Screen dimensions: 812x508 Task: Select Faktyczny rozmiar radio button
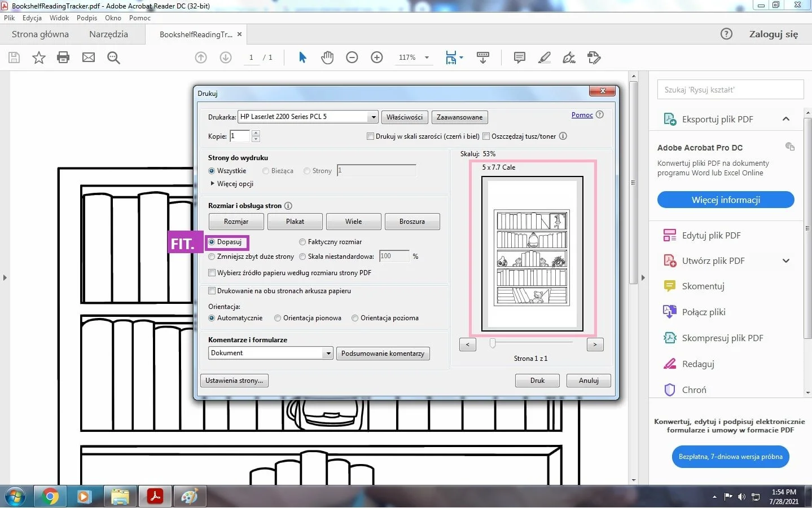[x=302, y=242]
